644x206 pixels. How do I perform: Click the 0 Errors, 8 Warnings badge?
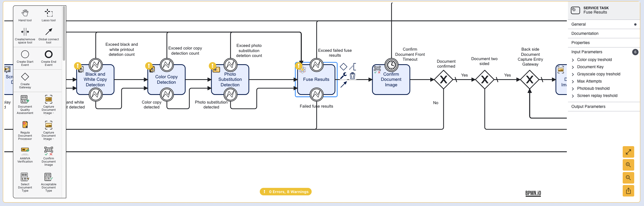tap(285, 192)
